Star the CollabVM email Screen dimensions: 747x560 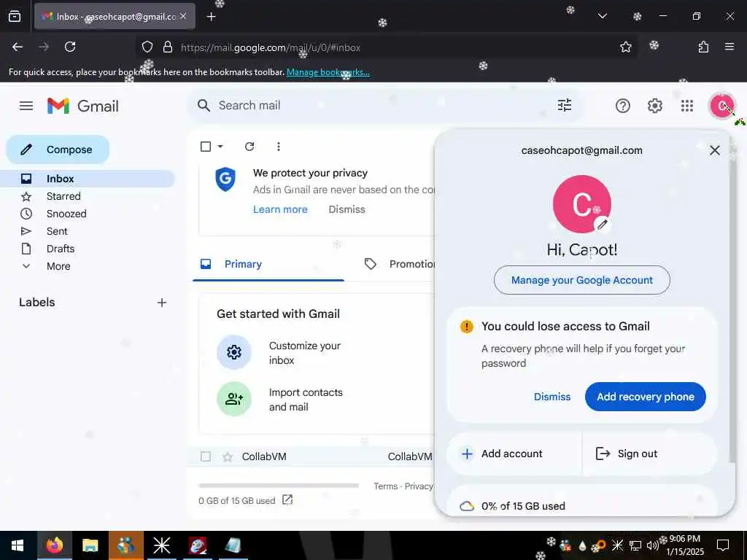[228, 457]
